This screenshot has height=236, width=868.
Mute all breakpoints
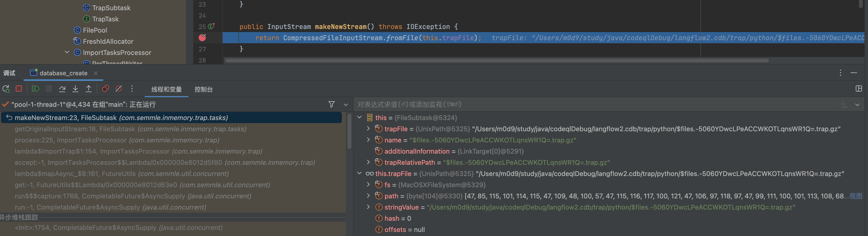[x=119, y=88]
